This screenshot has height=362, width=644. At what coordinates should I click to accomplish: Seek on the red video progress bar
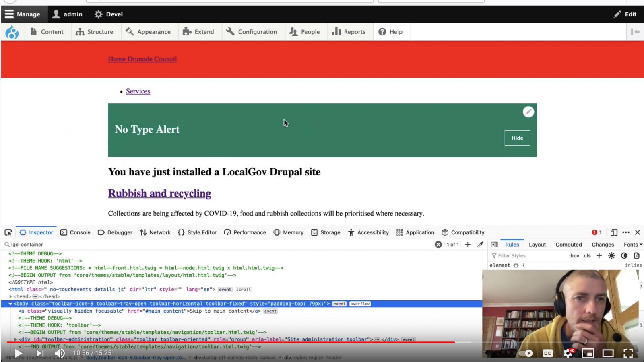coord(242,342)
